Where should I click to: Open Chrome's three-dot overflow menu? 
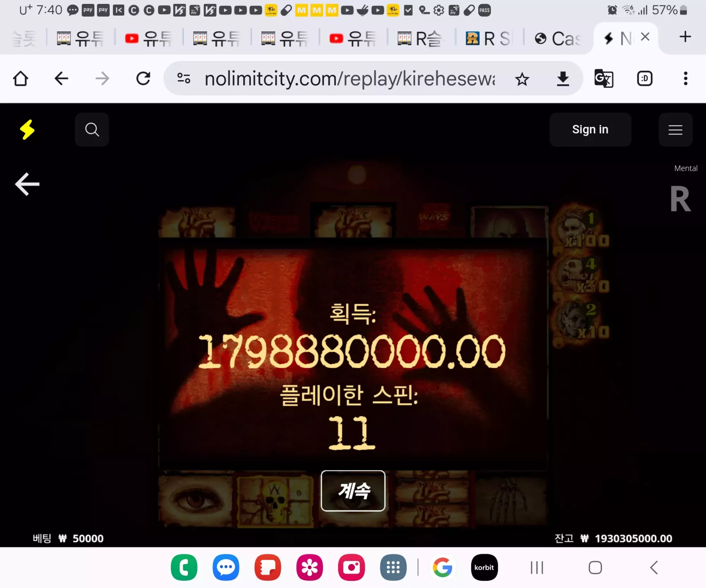coord(686,78)
